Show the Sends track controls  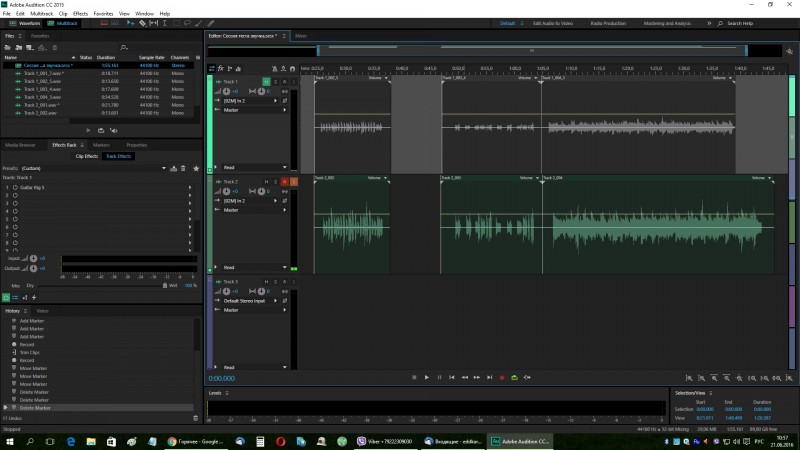230,68
